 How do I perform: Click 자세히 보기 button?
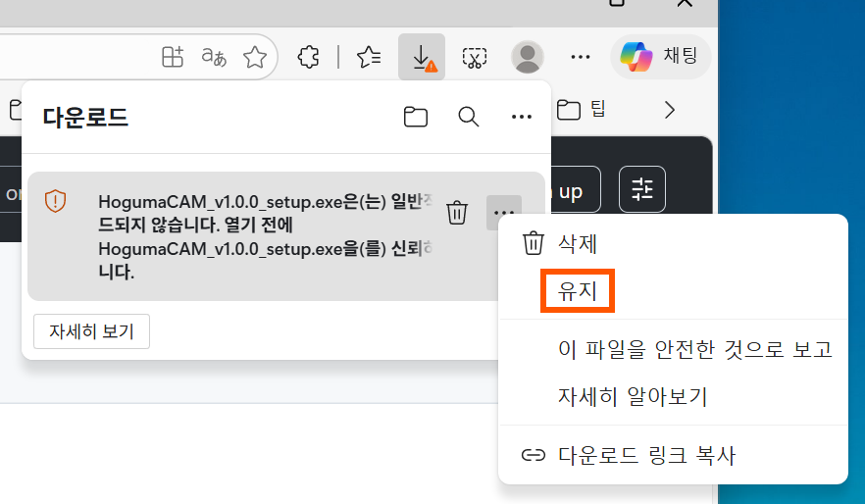pos(91,331)
